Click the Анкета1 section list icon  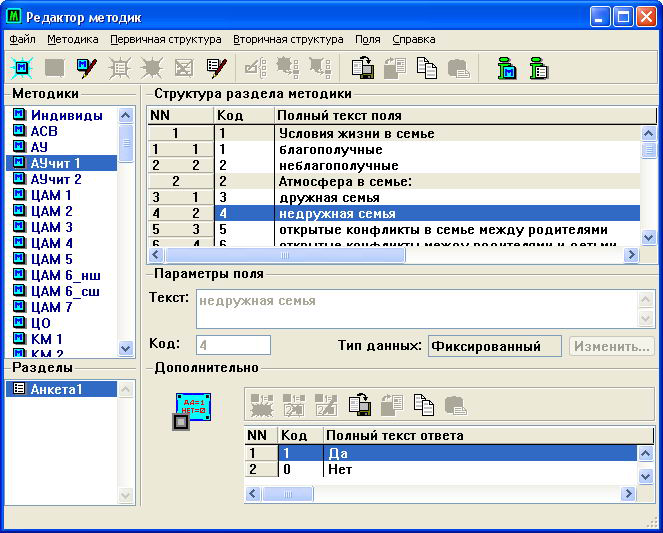19,388
